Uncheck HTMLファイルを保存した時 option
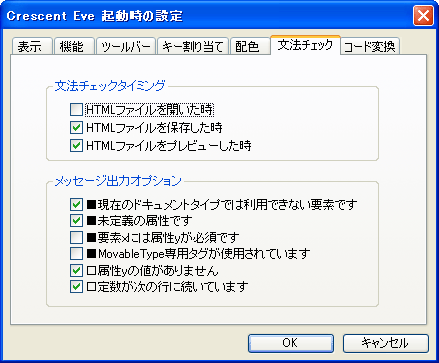The image size is (439, 363). [x=76, y=128]
